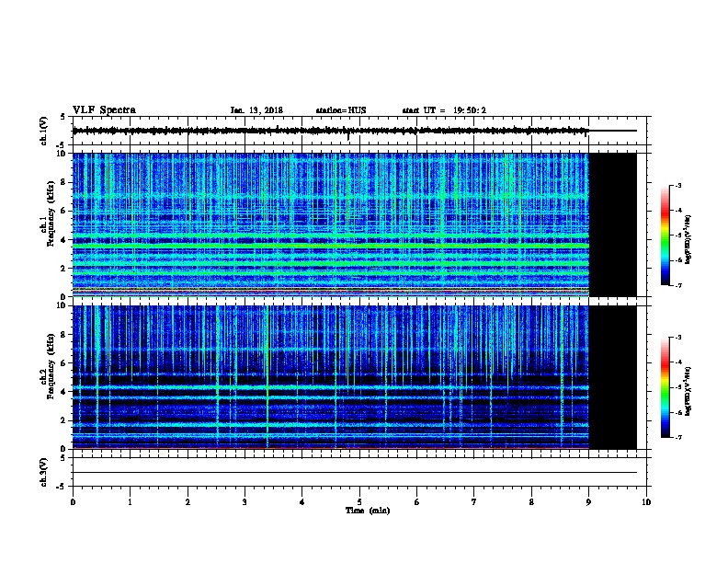The width and height of the screenshot is (728, 563).
Task: Click the ch.1 spectrogram color scale bar
Action: (665, 236)
